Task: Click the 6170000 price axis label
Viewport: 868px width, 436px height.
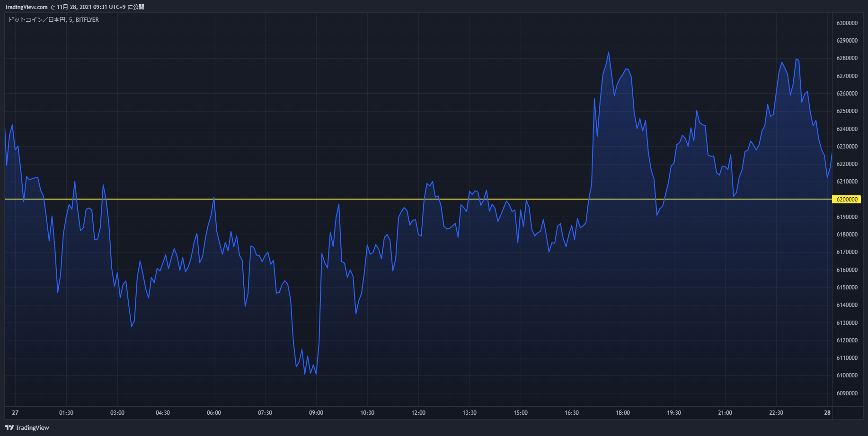Action: [847, 252]
